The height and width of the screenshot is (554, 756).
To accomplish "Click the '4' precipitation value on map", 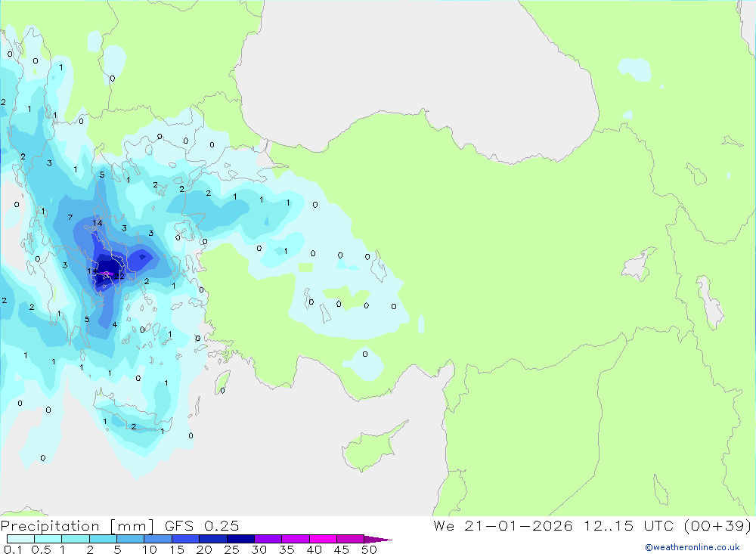I will (115, 324).
